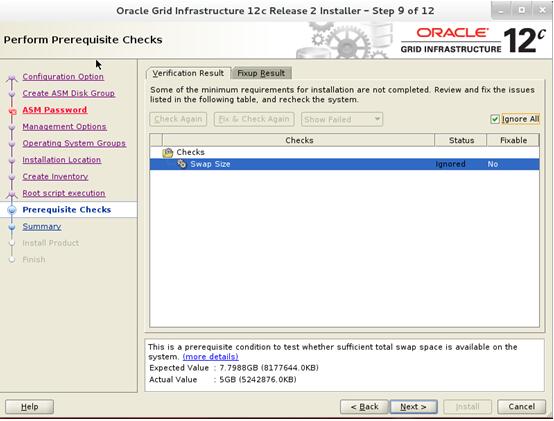This screenshot has height=421, width=554.
Task: Select the Verification Result tab
Action: tap(188, 73)
